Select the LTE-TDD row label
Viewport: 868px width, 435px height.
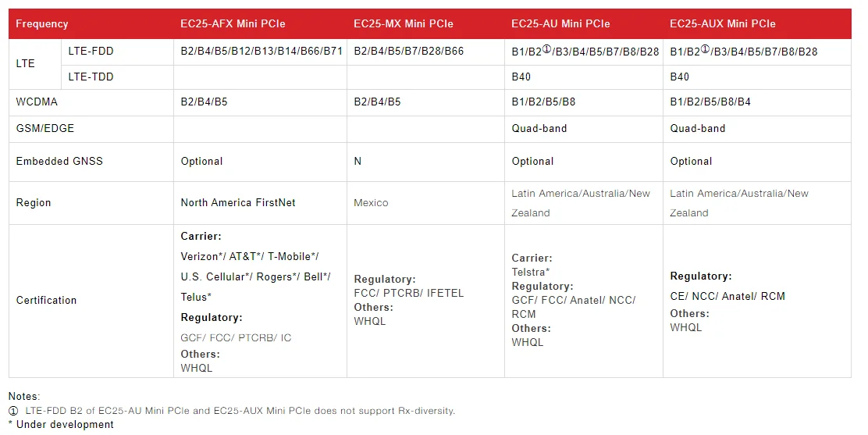click(91, 77)
